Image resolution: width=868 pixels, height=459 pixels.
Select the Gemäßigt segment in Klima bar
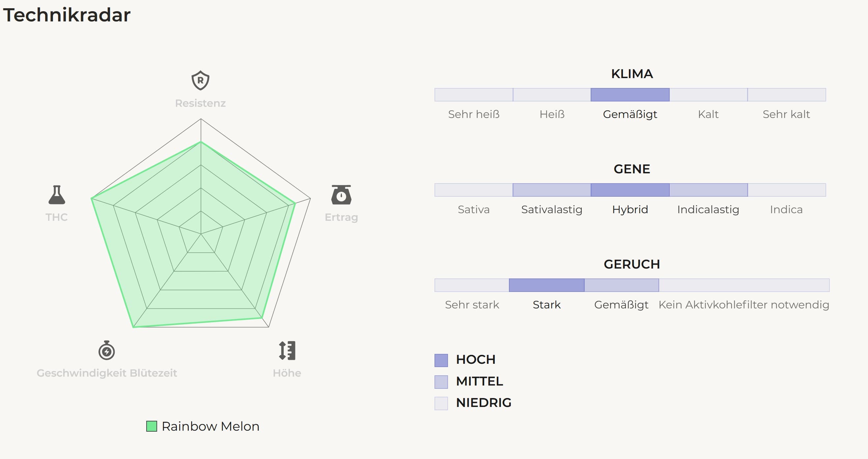630,95
